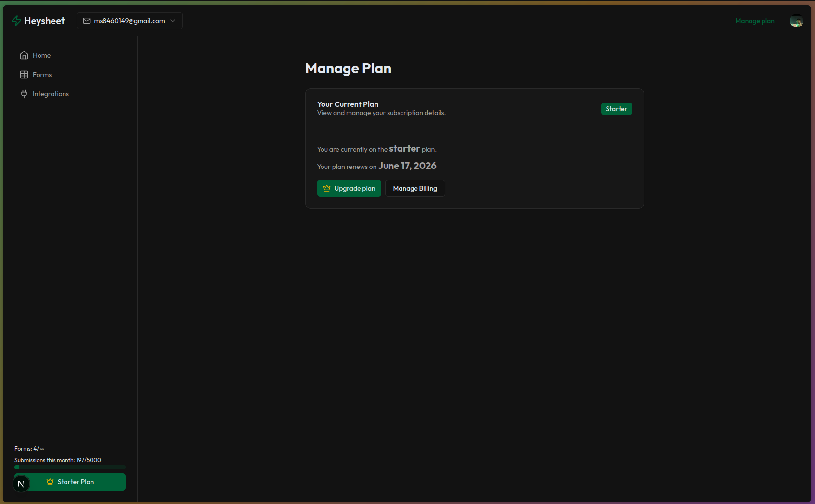Click the Heysheet lightning bolt logo
Image resolution: width=815 pixels, height=504 pixels.
point(16,21)
